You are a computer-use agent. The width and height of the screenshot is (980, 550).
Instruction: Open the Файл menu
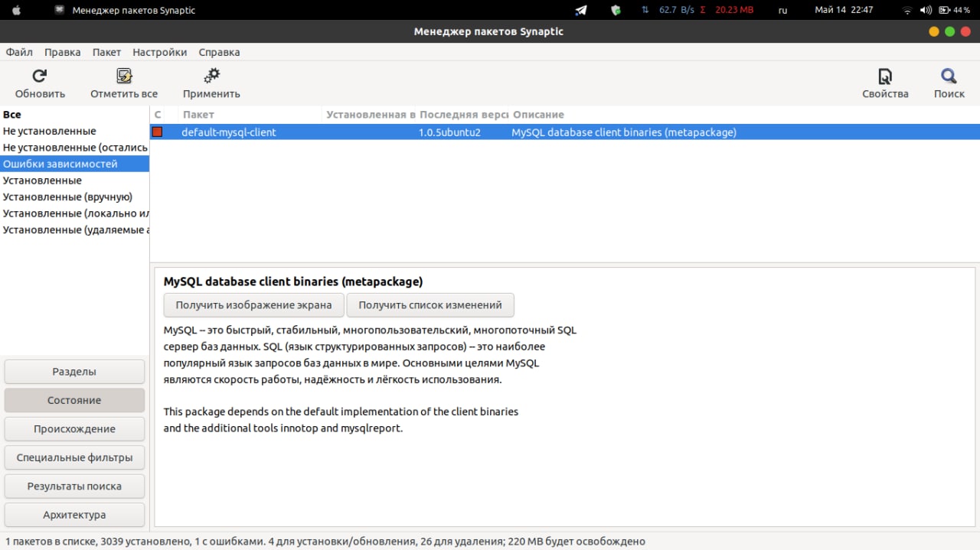click(x=19, y=52)
